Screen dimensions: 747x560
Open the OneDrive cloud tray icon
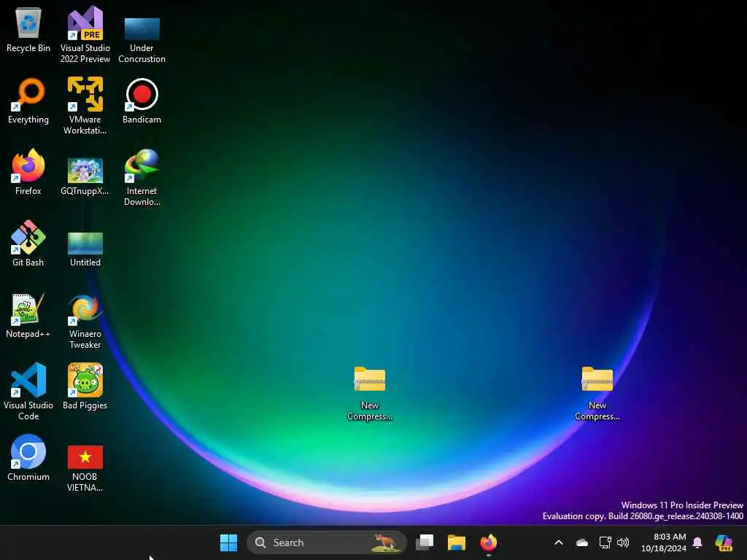(581, 542)
